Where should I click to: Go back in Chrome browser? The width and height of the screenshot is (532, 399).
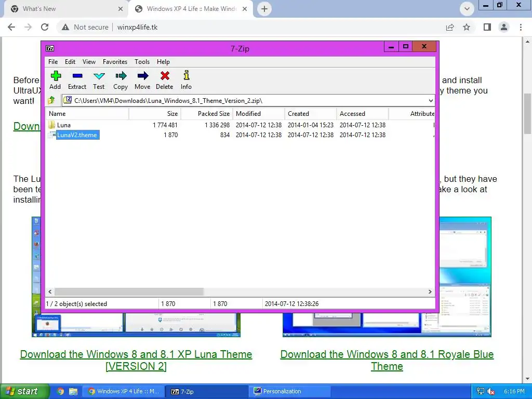tap(11, 27)
